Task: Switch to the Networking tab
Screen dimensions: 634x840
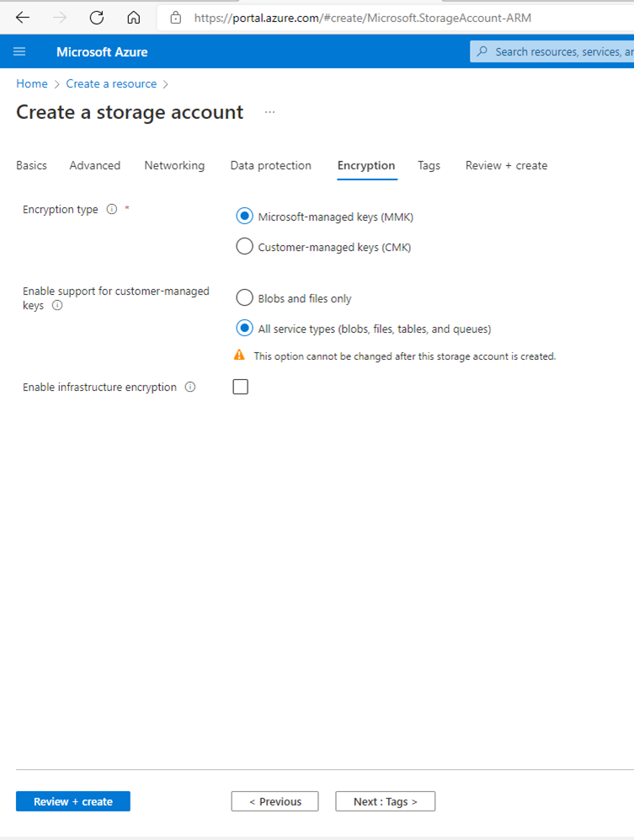Action: [174, 166]
